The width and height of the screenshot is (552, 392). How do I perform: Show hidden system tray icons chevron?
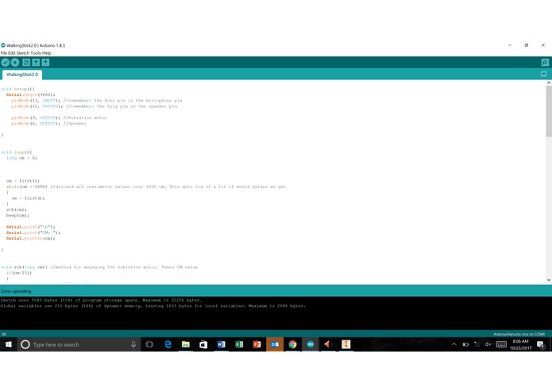tap(454, 344)
